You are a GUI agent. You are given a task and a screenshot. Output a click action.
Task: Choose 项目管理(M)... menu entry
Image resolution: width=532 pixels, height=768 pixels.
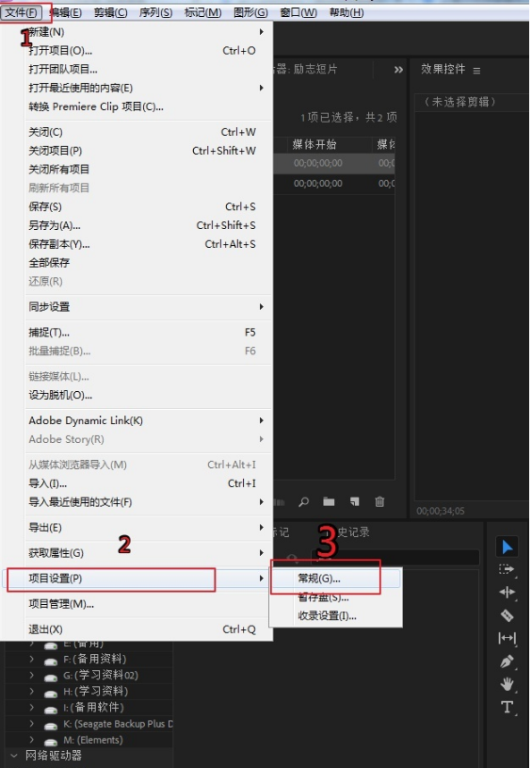pos(147,604)
